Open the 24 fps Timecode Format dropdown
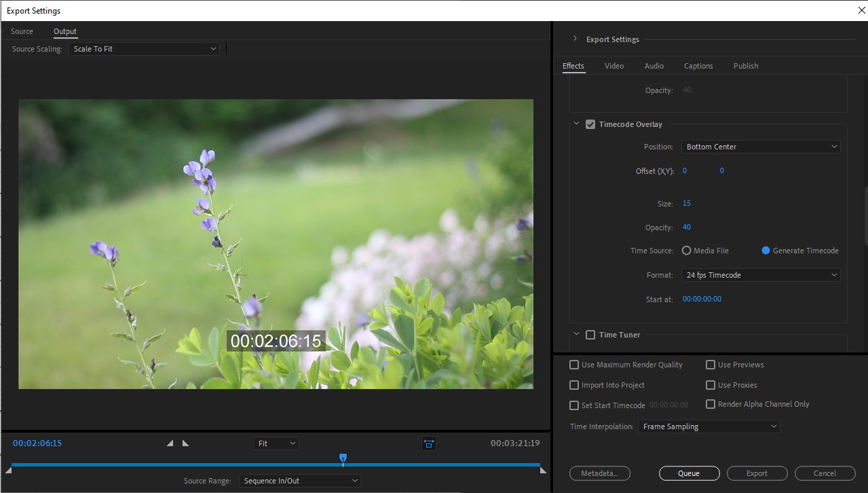Viewport: 868px width, 493px height. click(x=760, y=274)
